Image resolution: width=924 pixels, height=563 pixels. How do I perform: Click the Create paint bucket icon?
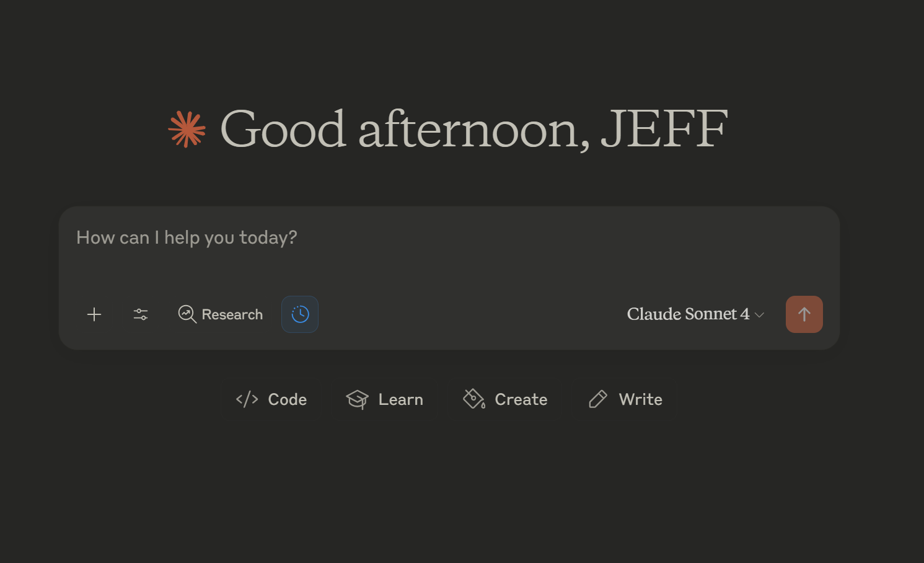[474, 399]
